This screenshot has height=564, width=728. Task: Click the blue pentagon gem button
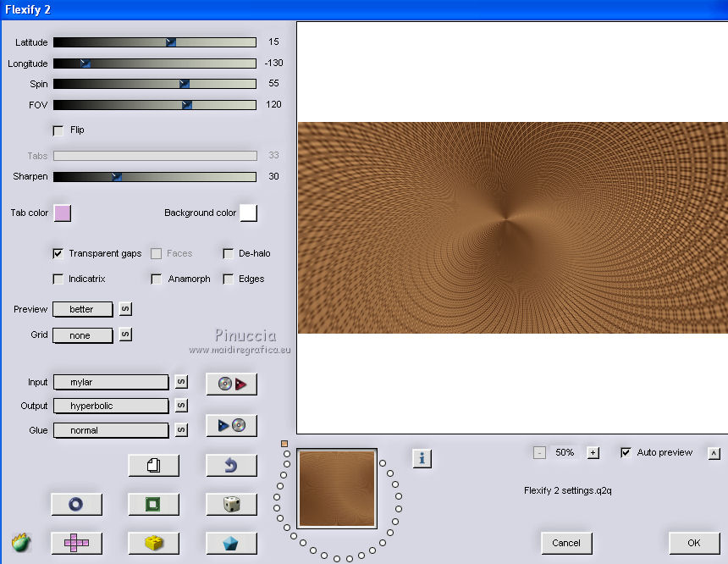(x=231, y=544)
